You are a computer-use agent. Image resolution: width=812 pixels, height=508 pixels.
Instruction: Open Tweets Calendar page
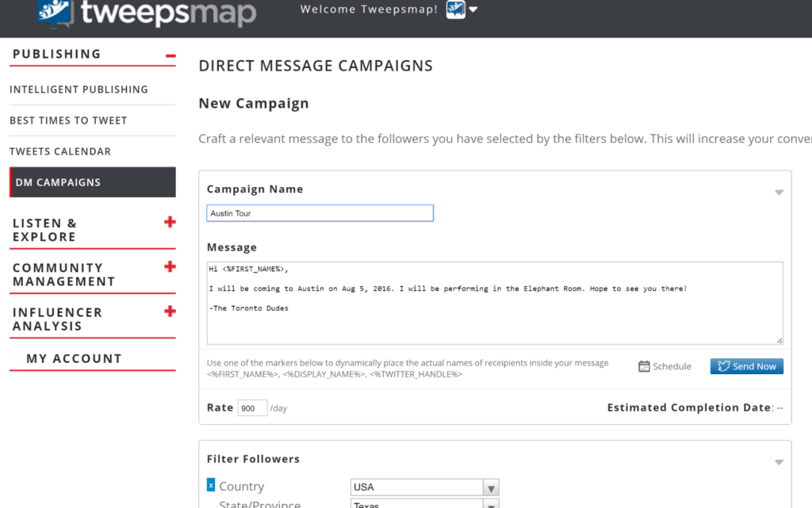click(x=60, y=151)
